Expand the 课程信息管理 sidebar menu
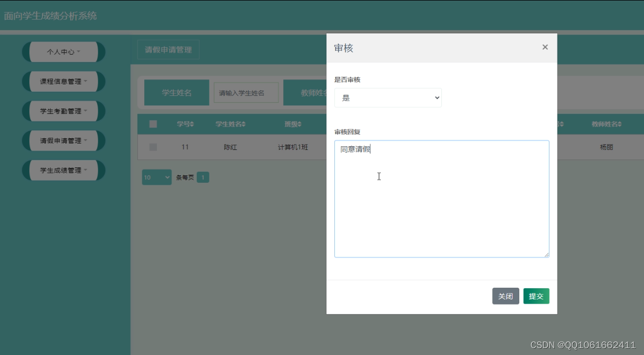This screenshot has height=355, width=644. click(63, 81)
